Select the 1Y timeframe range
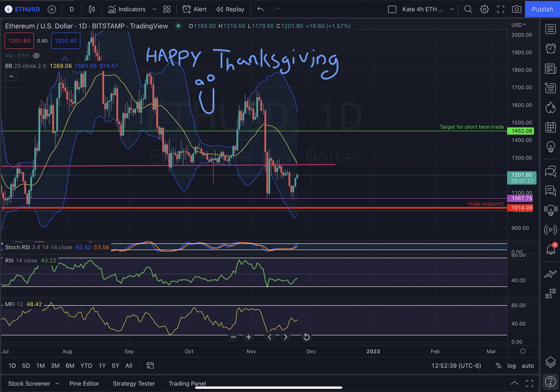 click(102, 366)
